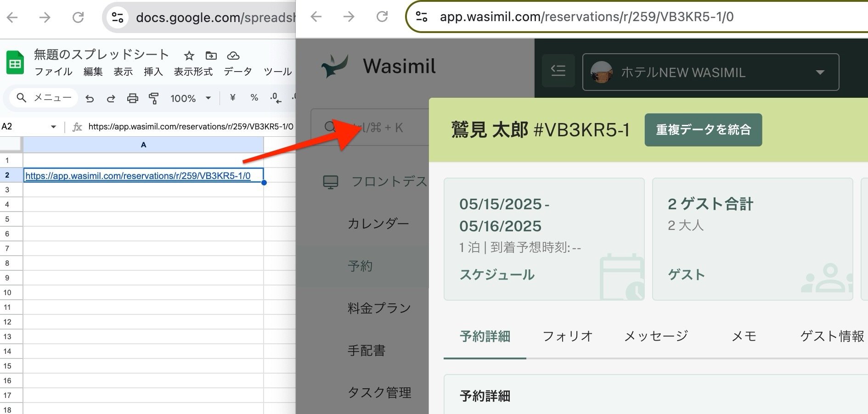Click guest name 鷲見 太郎 #VB3KR5-1

540,130
